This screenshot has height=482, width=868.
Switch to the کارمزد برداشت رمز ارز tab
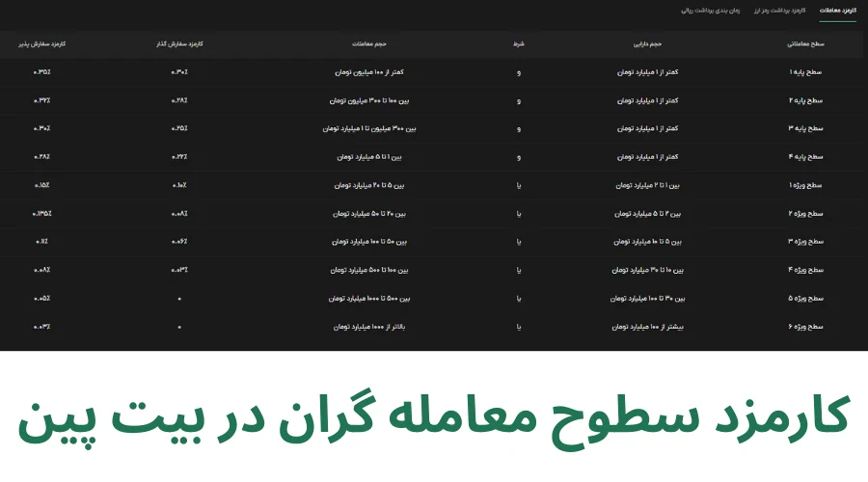[779, 11]
